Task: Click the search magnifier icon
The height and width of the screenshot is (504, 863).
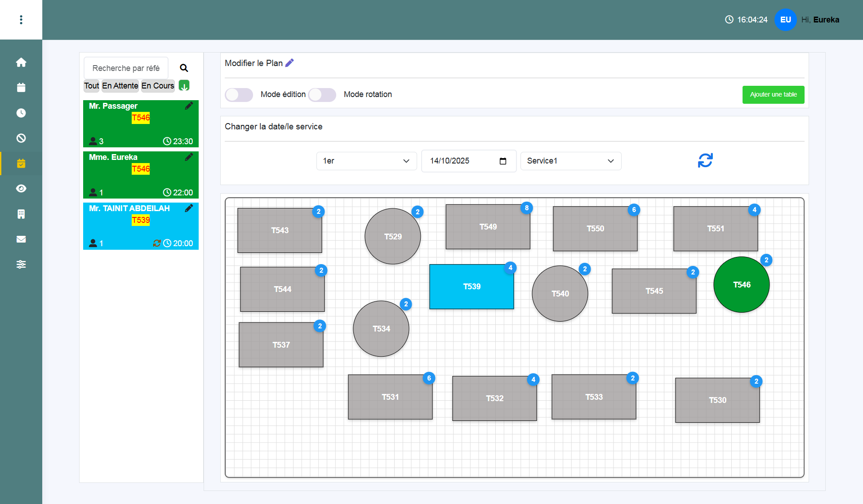Action: coord(184,68)
